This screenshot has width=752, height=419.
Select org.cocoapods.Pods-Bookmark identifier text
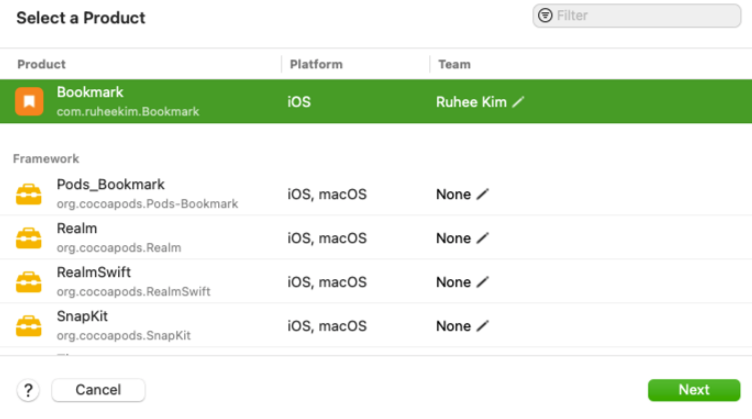click(147, 204)
